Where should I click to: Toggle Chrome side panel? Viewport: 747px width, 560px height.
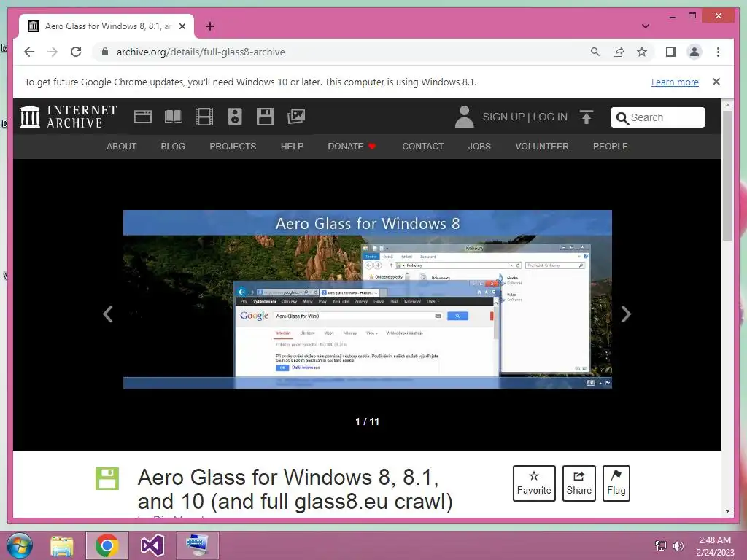click(x=671, y=52)
